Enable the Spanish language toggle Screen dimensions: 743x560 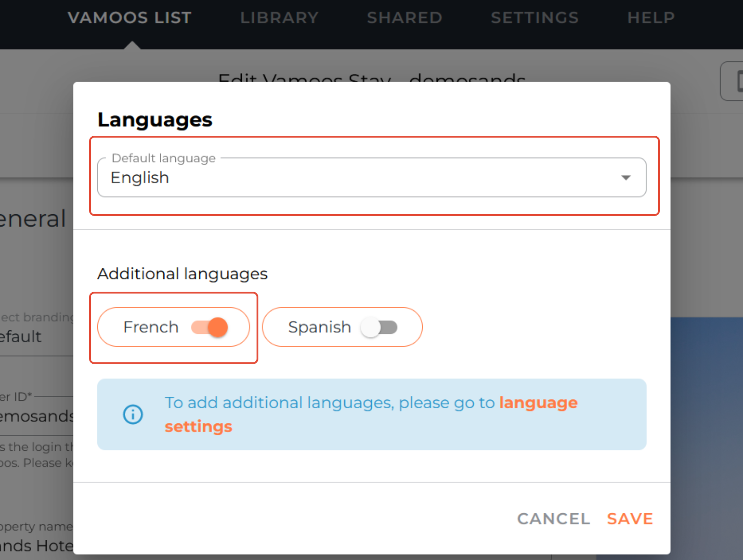(379, 327)
